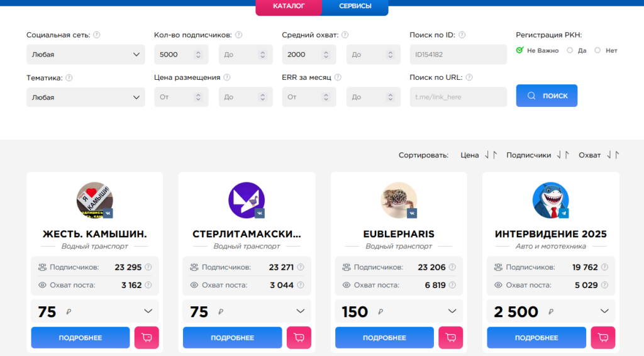Open the Социальная сеть dropdown
This screenshot has height=356, width=644.
point(86,55)
